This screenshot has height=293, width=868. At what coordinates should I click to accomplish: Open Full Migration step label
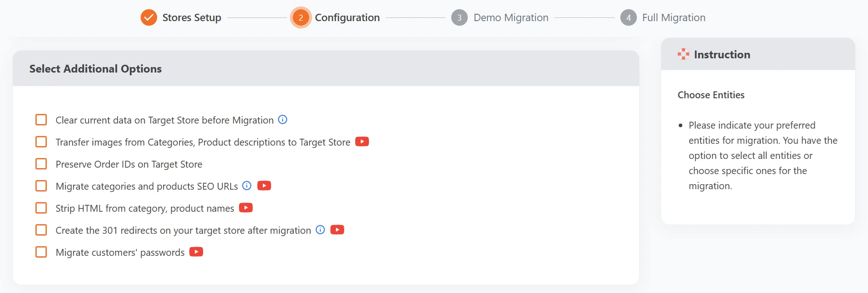point(674,17)
